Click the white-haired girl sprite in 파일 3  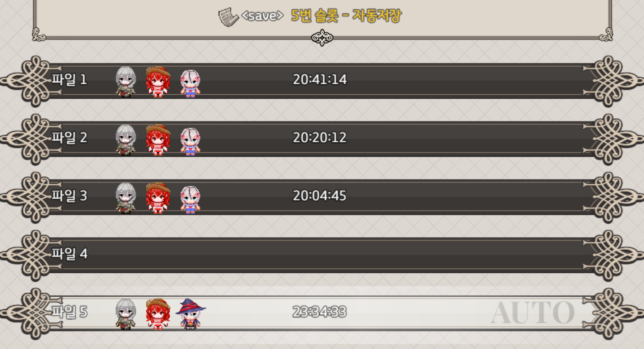[x=190, y=200]
